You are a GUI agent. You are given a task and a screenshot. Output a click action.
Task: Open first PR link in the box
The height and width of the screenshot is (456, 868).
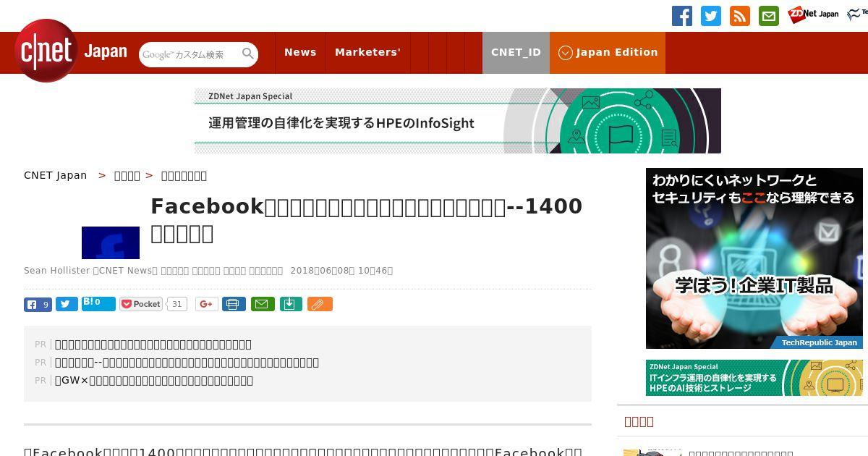point(153,344)
